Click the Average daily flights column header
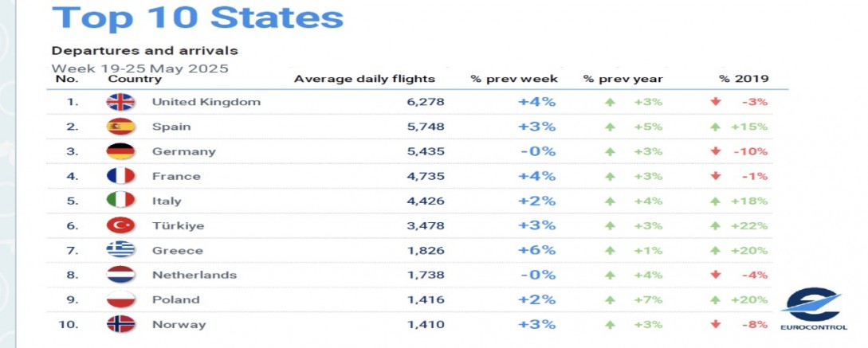 pos(364,79)
